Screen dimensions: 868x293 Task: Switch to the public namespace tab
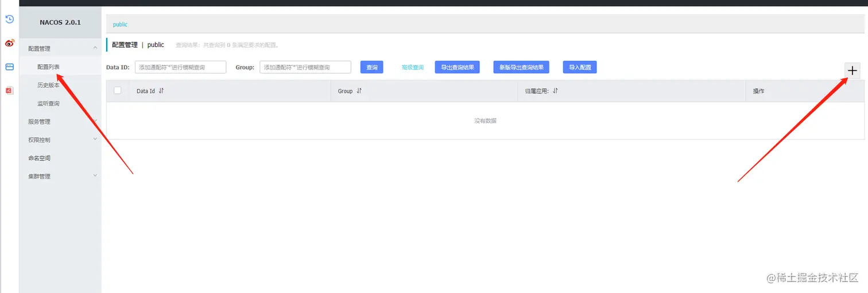pos(120,25)
